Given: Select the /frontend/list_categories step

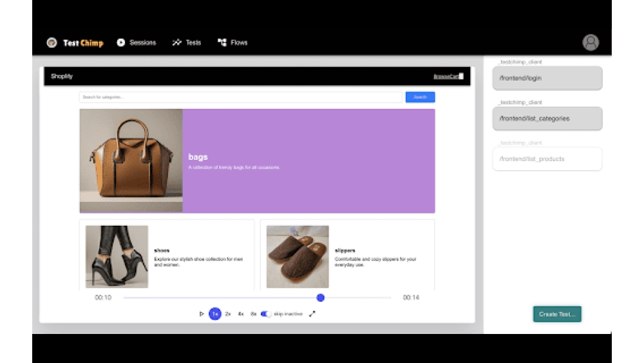Looking at the screenshot, I should pyautogui.click(x=547, y=119).
